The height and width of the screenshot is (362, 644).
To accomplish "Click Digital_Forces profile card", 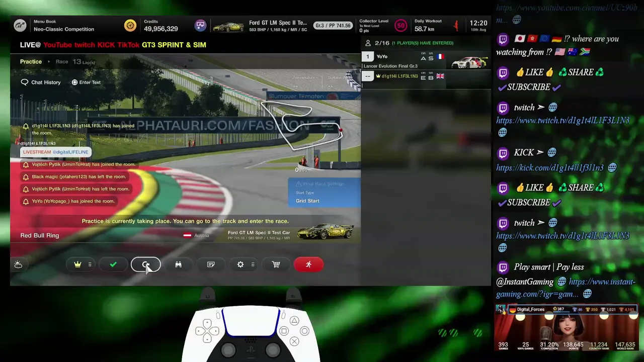I will tap(567, 327).
